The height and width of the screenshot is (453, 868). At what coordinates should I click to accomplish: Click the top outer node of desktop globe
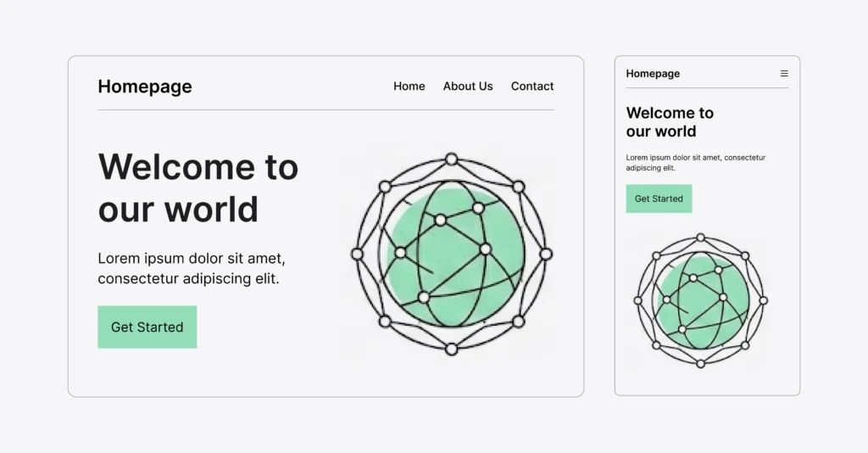(x=451, y=159)
